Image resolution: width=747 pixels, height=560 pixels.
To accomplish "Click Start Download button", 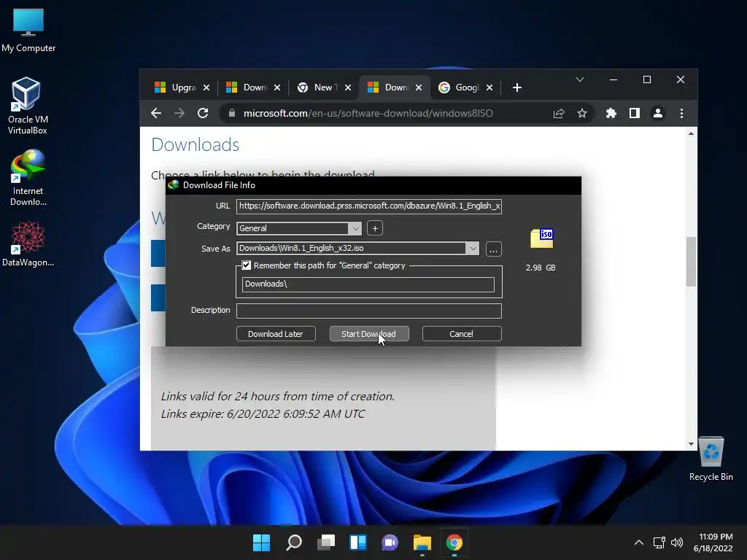I will coord(368,334).
